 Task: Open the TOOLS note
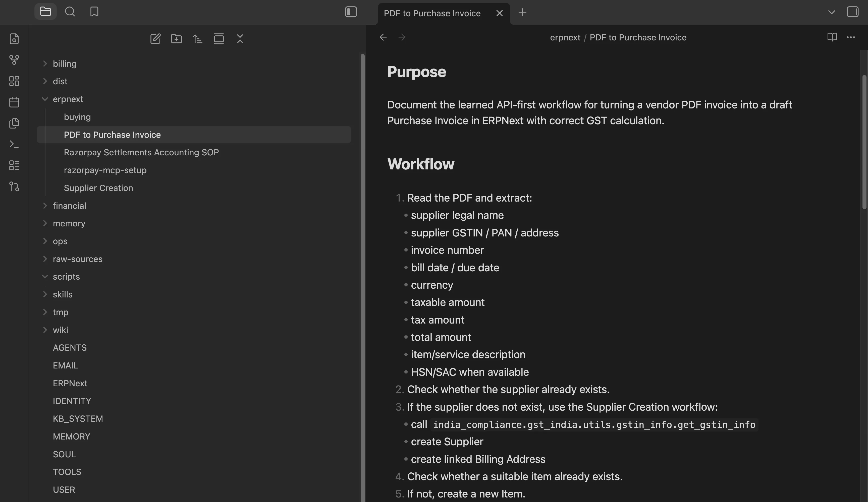[x=67, y=472]
